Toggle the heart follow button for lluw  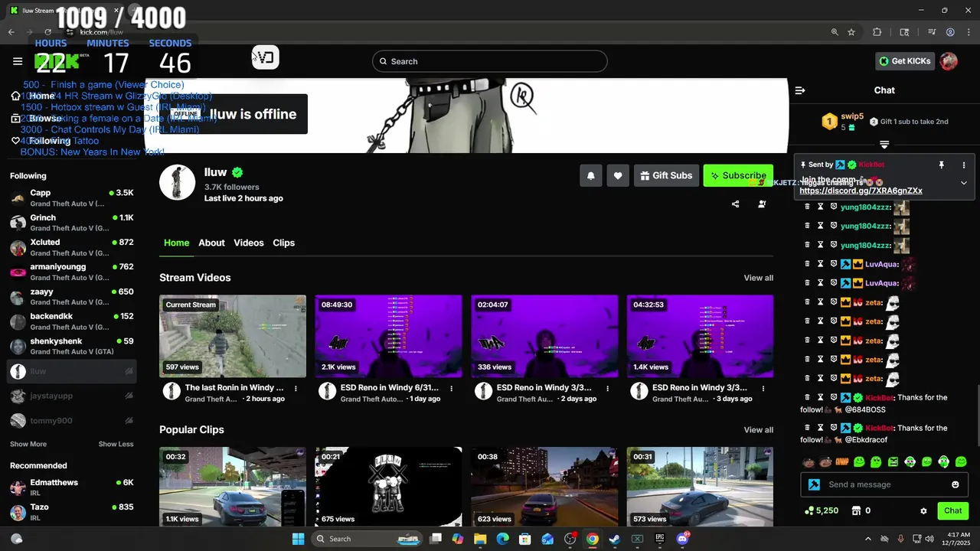(618, 175)
